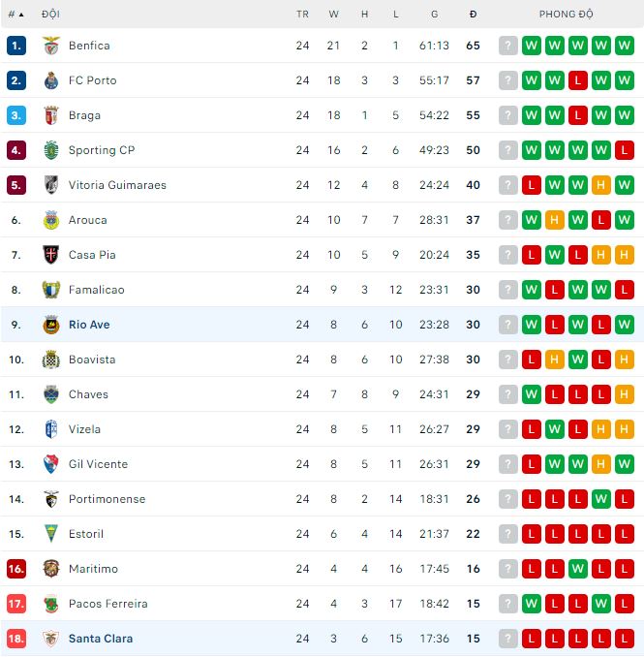Click the Sporting CP crest icon

pyautogui.click(x=51, y=150)
